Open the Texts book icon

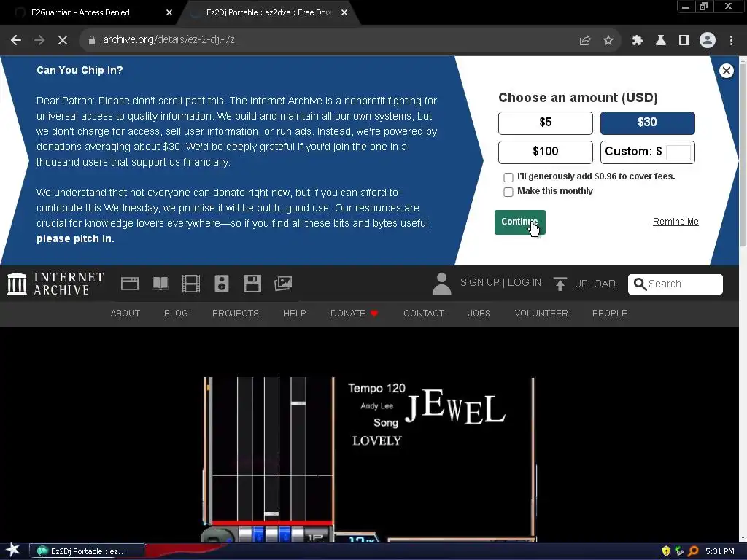(160, 284)
